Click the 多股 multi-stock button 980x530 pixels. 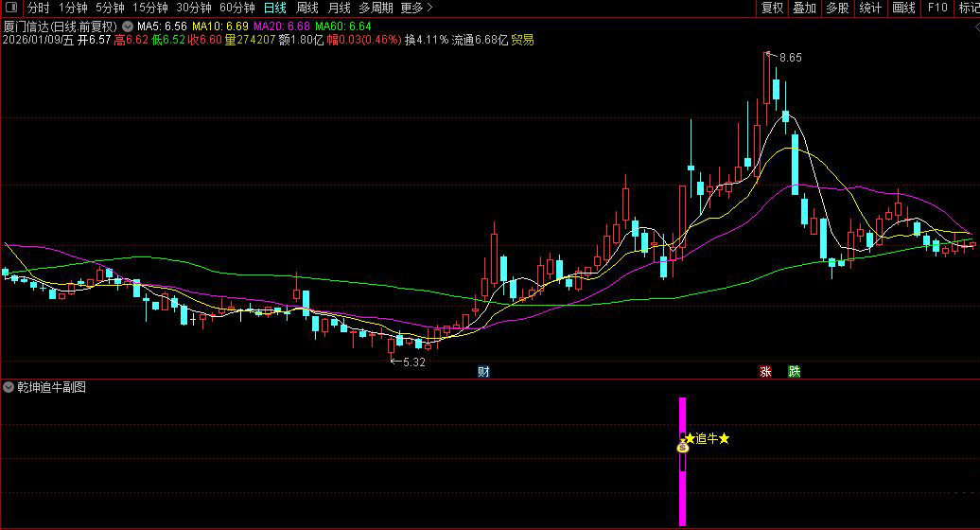tap(837, 9)
